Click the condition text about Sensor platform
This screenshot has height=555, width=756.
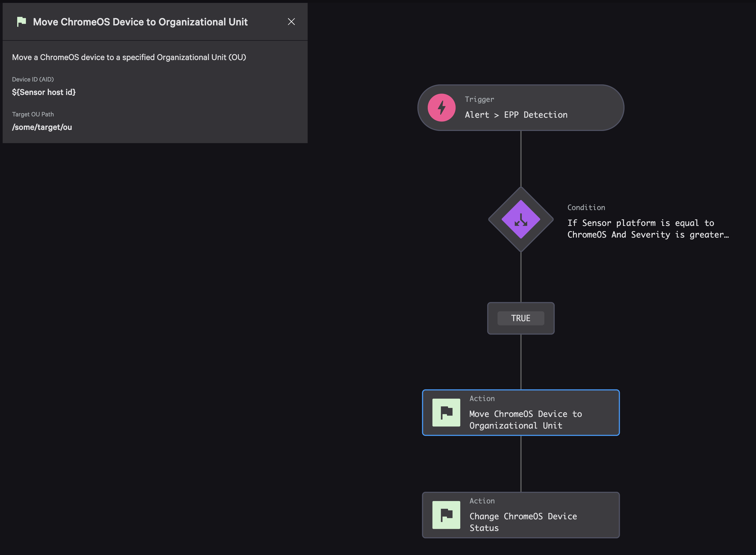tap(648, 229)
